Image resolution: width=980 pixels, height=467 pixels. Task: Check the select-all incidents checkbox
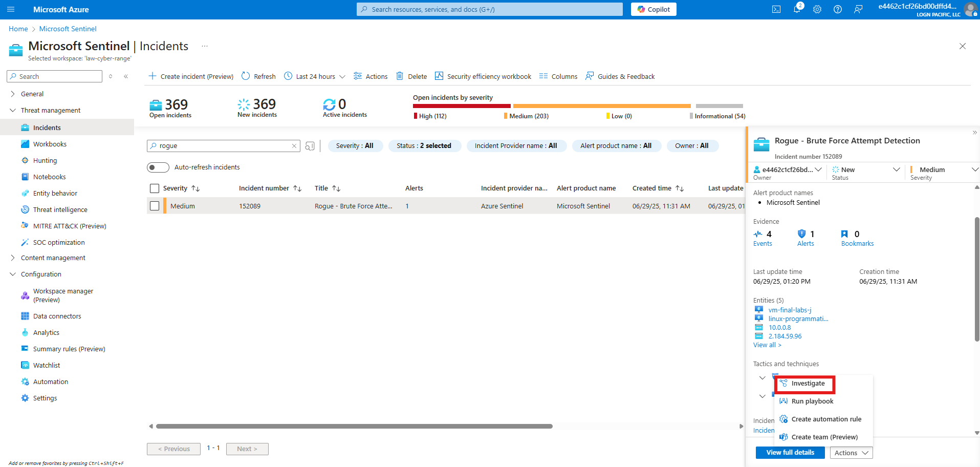pos(155,188)
